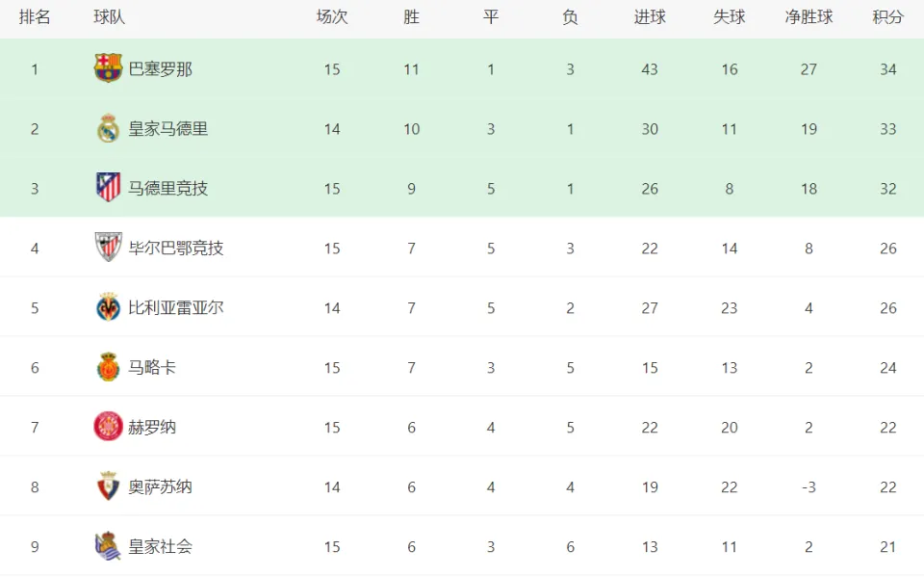Open the 巴塞罗那 team link
The height and width of the screenshot is (577, 924).
(x=161, y=69)
